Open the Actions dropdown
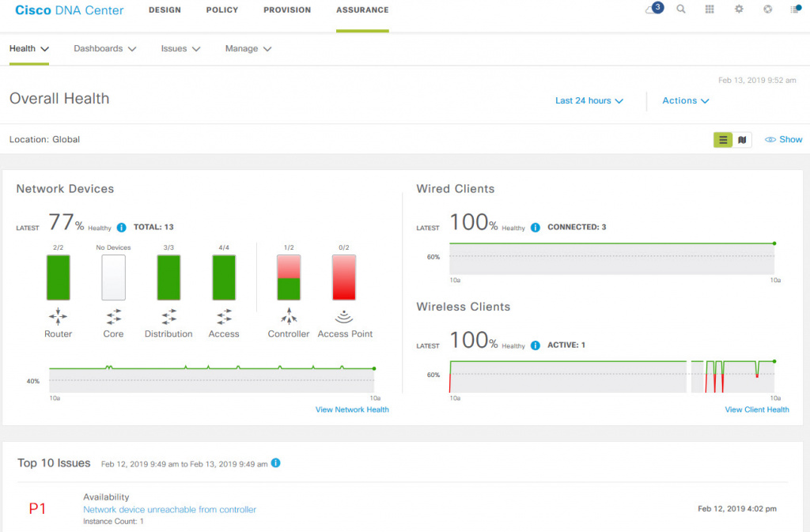The height and width of the screenshot is (532, 810). click(x=685, y=100)
